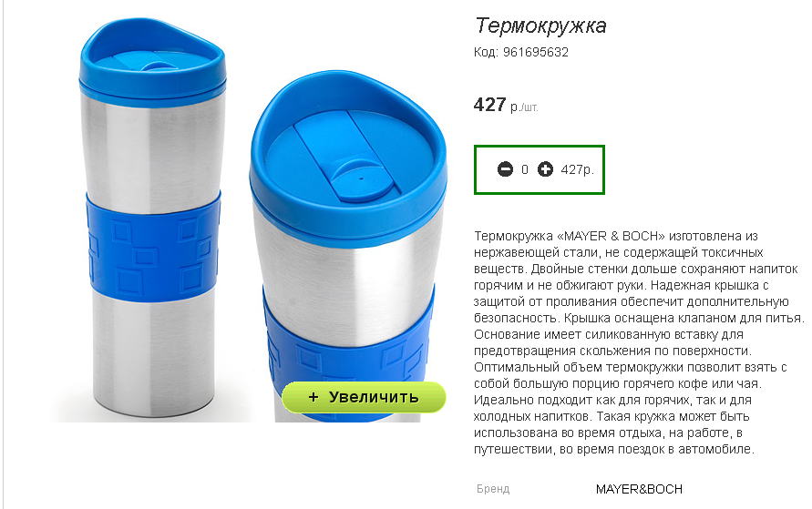Select the quantity value 0 field
The image size is (812, 509).
point(525,169)
